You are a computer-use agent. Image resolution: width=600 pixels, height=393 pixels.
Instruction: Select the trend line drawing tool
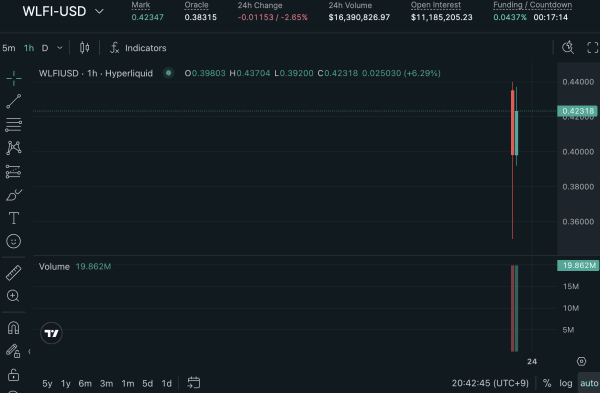[x=14, y=101]
